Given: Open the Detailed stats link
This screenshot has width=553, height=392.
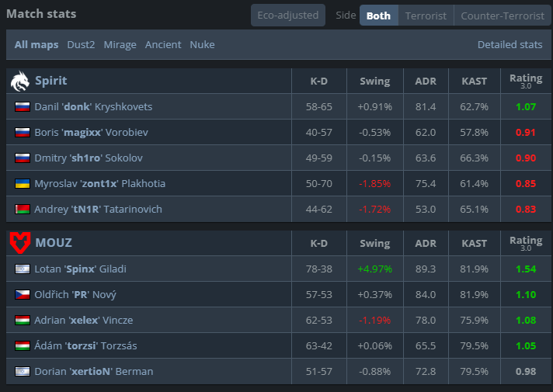Looking at the screenshot, I should [510, 45].
